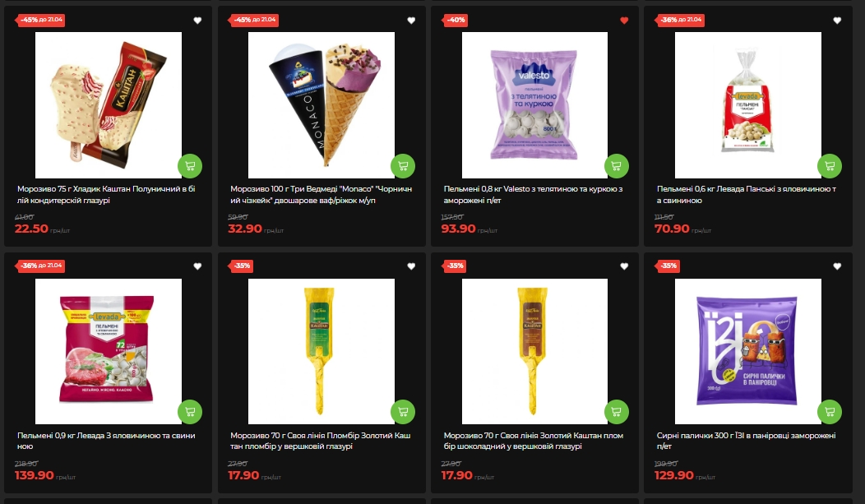Image resolution: width=865 pixels, height=504 pixels.
Task: Favorite the Левада Панські пельмені
Action: (837, 21)
